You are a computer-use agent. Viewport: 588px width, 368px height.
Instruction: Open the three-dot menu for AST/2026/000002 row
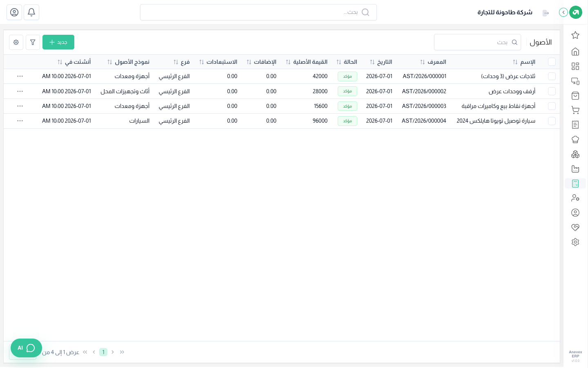tap(20, 91)
